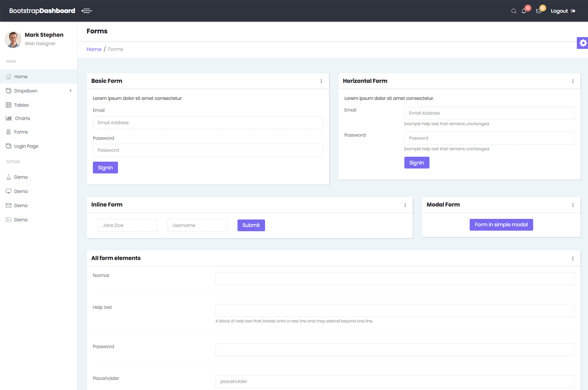This screenshot has width=588, height=390.
Task: Click the BootstrapDashboard brand logo
Action: point(42,11)
